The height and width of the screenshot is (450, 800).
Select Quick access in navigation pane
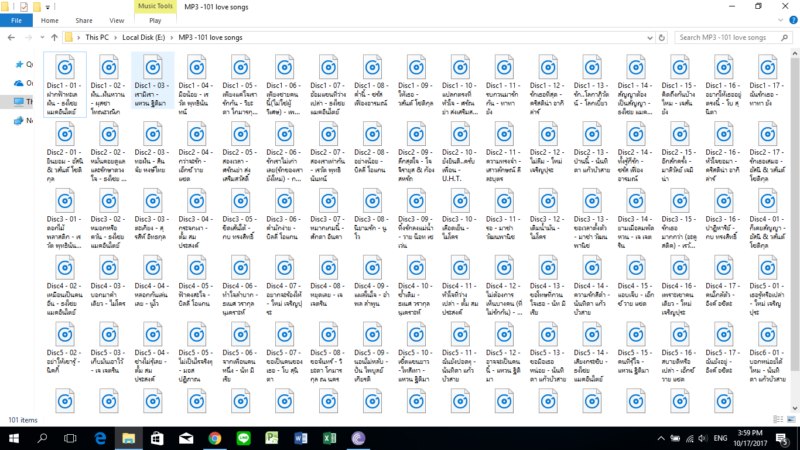tap(23, 64)
